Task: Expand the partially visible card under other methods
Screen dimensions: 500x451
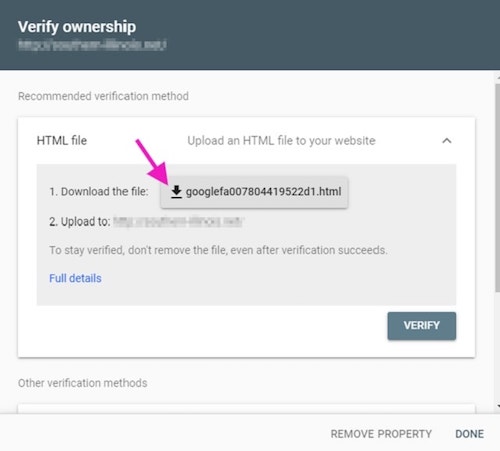Action: point(246,409)
